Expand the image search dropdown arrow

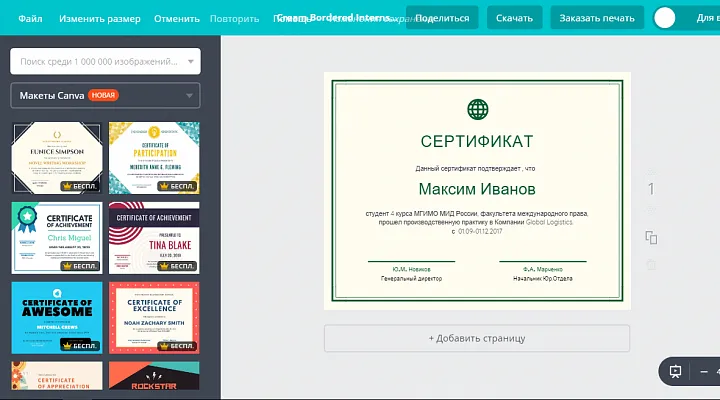190,62
